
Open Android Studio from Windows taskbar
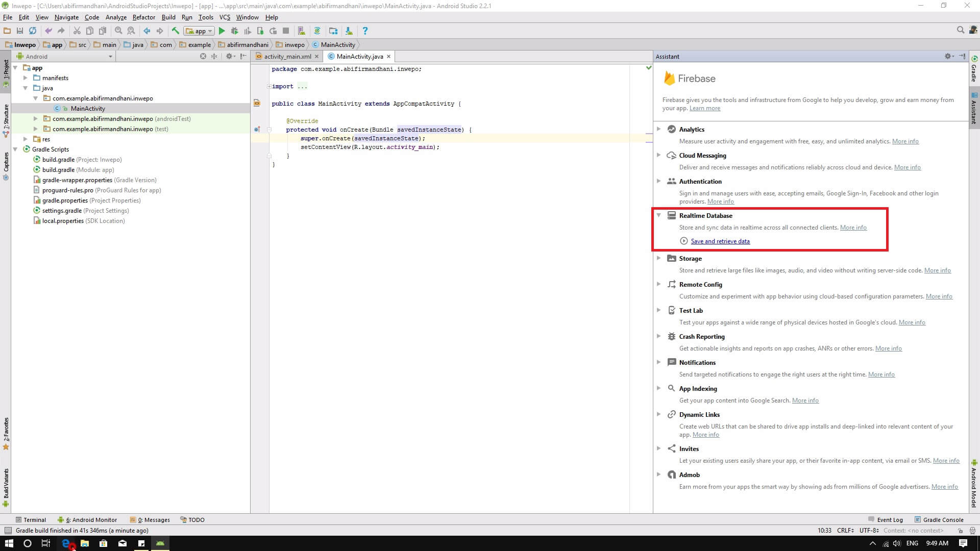[160, 543]
